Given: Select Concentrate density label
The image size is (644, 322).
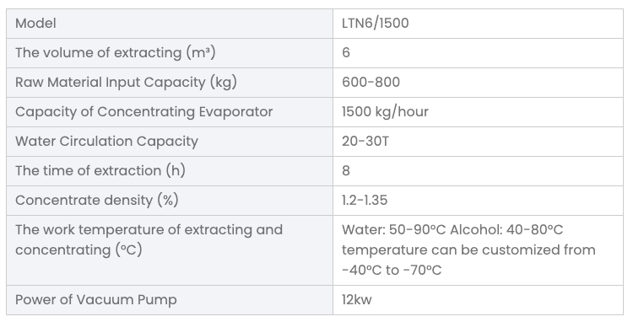Looking at the screenshot, I should pyautogui.click(x=96, y=201).
